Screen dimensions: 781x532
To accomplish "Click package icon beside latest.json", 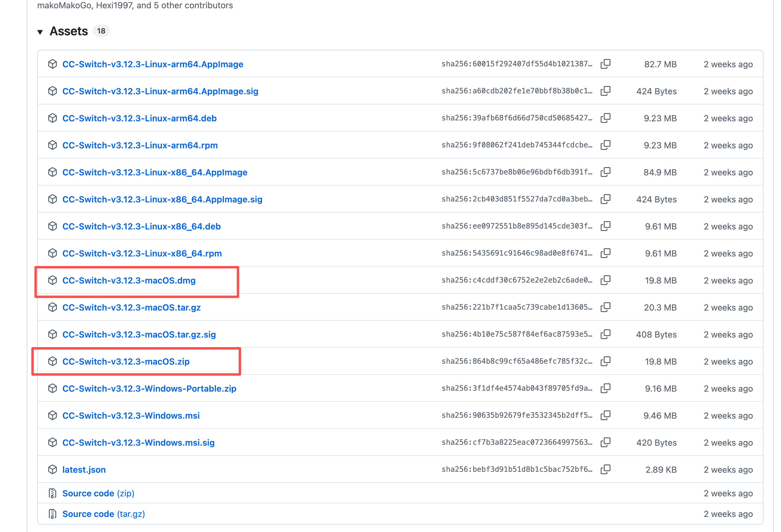I will 53,469.
